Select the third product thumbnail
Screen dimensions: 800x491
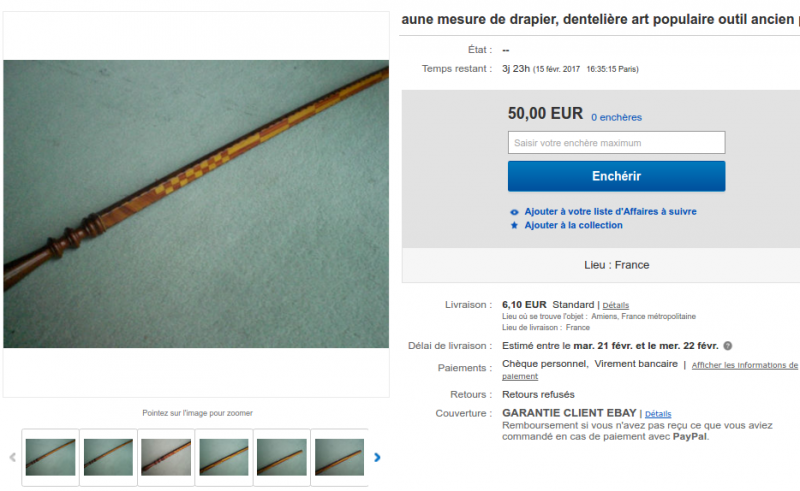tap(166, 457)
